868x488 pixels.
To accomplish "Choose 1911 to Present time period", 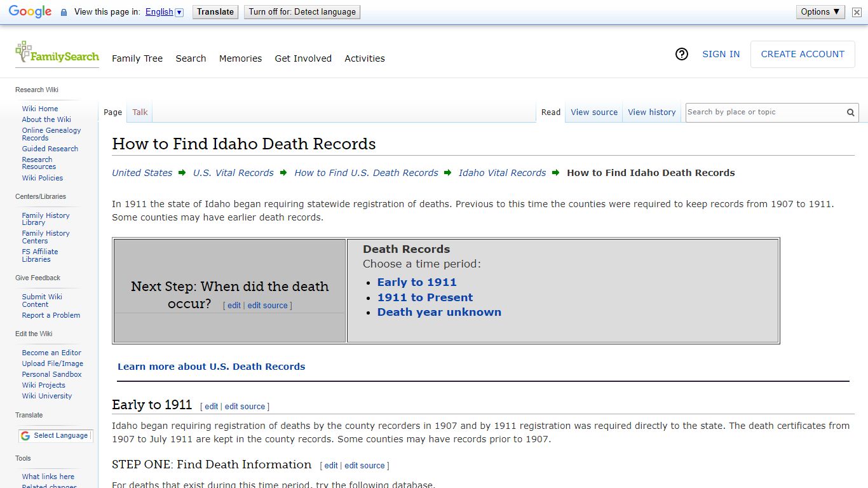I will point(425,297).
